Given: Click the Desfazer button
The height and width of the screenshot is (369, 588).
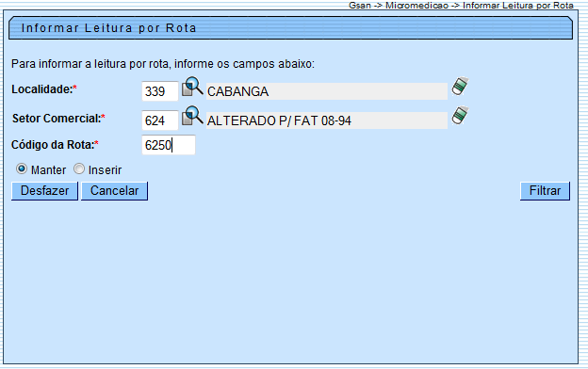Looking at the screenshot, I should 44,191.
